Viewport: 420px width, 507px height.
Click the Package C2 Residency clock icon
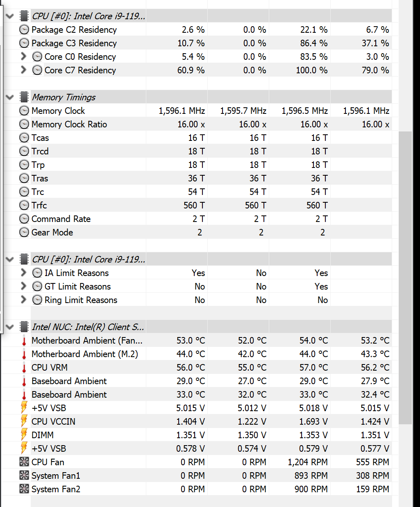24,30
